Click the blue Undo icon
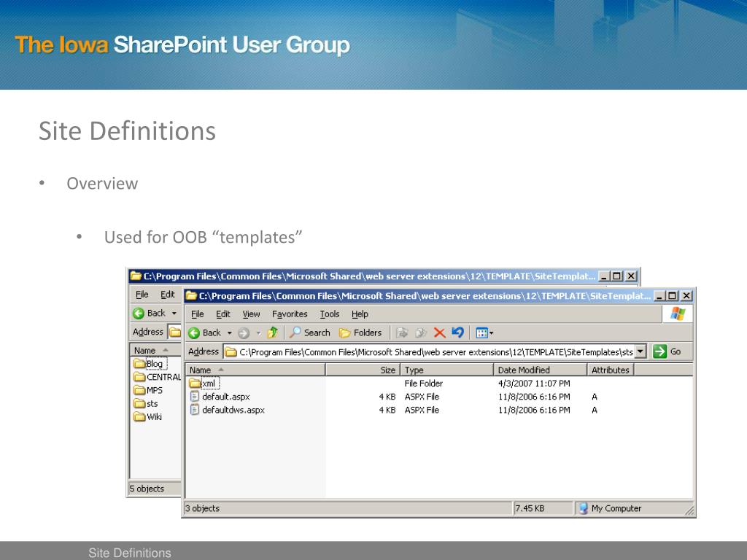Image resolution: width=747 pixels, height=560 pixels. coord(458,332)
